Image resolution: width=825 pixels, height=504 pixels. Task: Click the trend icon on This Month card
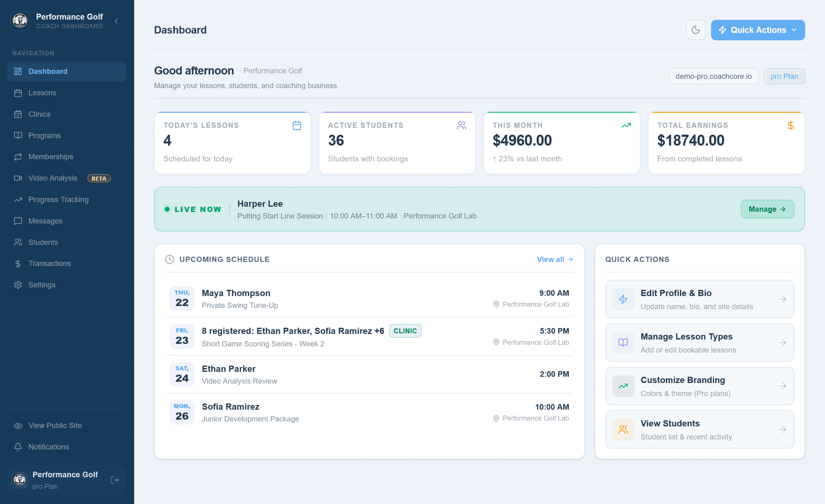(626, 125)
